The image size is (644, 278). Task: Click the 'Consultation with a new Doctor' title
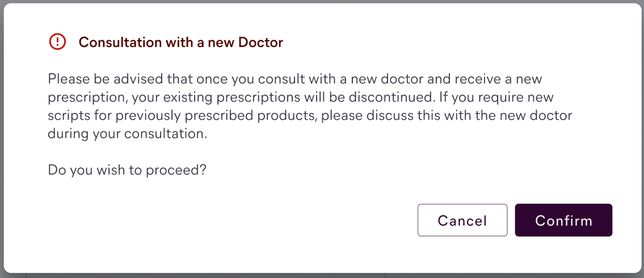(x=180, y=42)
